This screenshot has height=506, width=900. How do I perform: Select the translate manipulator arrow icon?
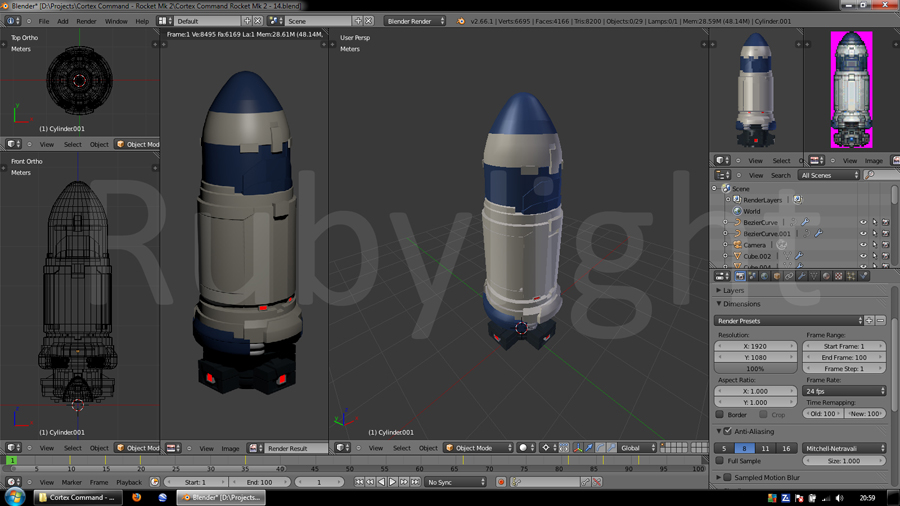click(x=588, y=448)
